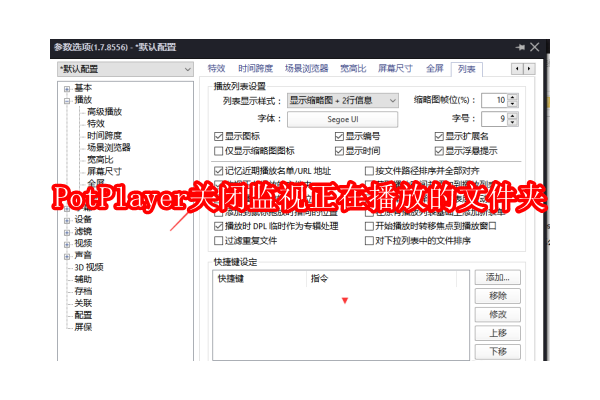Decrease 字号 with down arrow

point(513,122)
